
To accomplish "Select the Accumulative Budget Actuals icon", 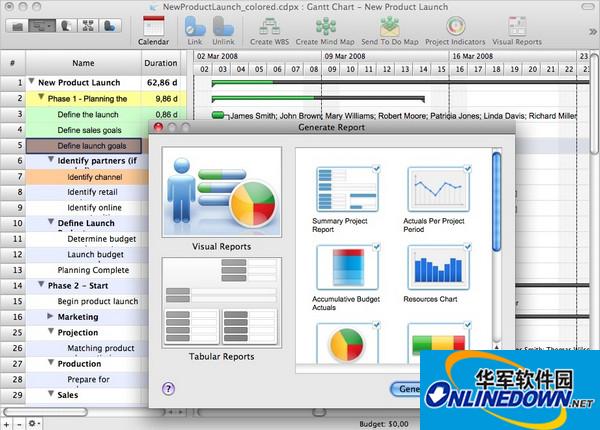I will 347,267.
